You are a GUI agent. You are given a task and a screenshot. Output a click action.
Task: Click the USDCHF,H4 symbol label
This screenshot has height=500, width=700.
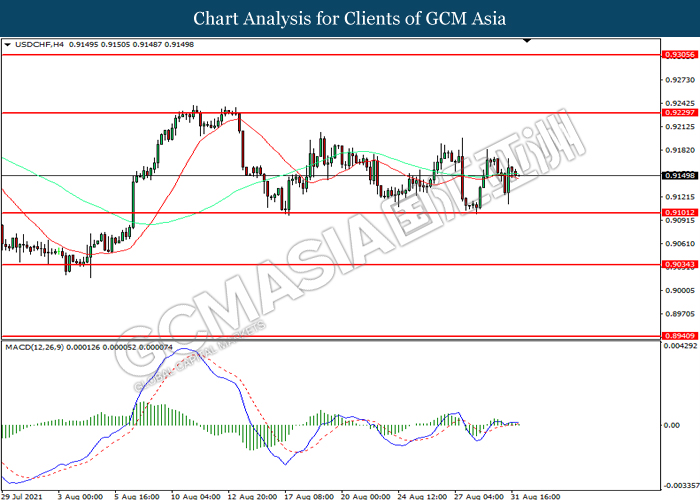click(x=37, y=44)
